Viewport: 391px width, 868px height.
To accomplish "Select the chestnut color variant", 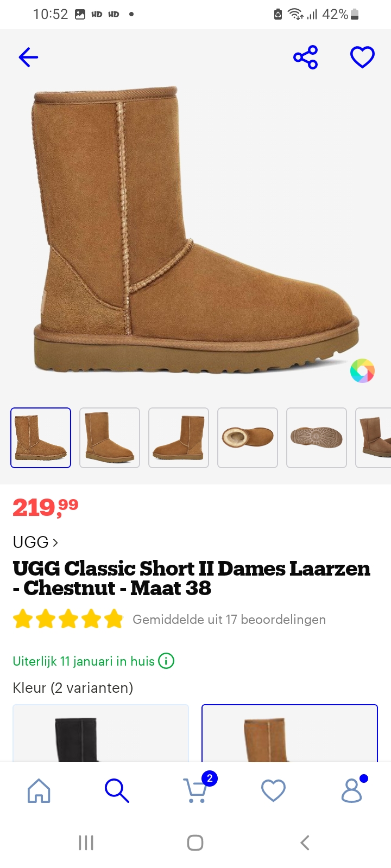I will [289, 733].
